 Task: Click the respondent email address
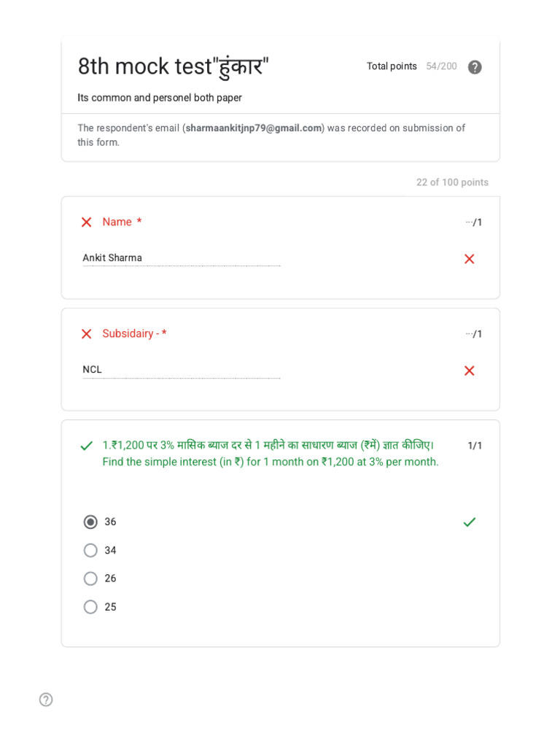click(x=254, y=128)
